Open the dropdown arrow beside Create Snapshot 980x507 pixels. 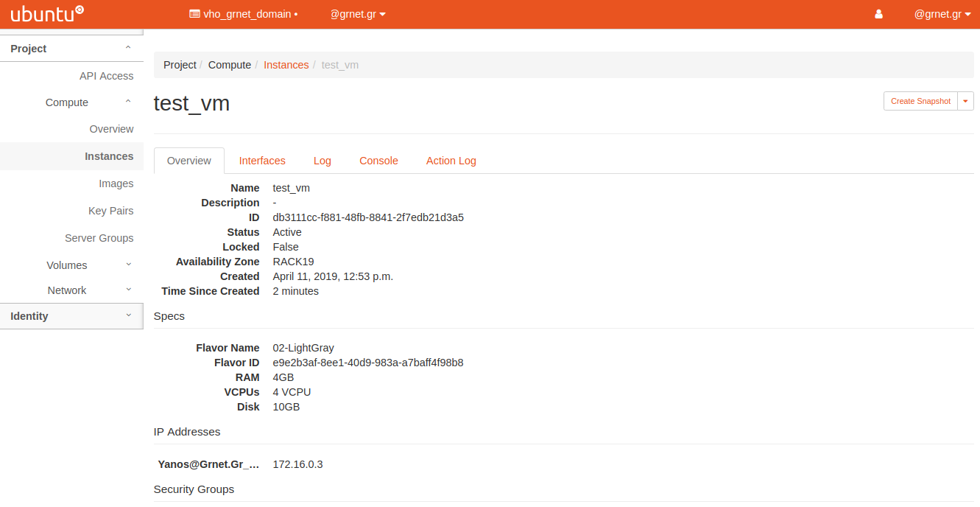pyautogui.click(x=965, y=101)
